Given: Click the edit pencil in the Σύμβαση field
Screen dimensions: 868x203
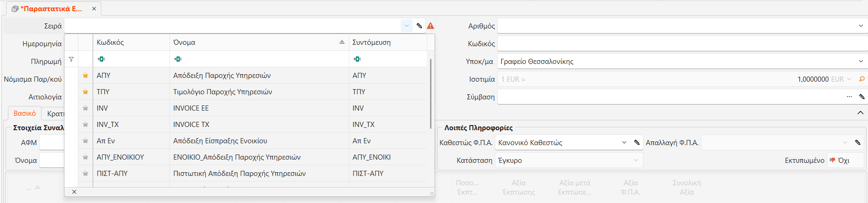Looking at the screenshot, I should (x=862, y=97).
